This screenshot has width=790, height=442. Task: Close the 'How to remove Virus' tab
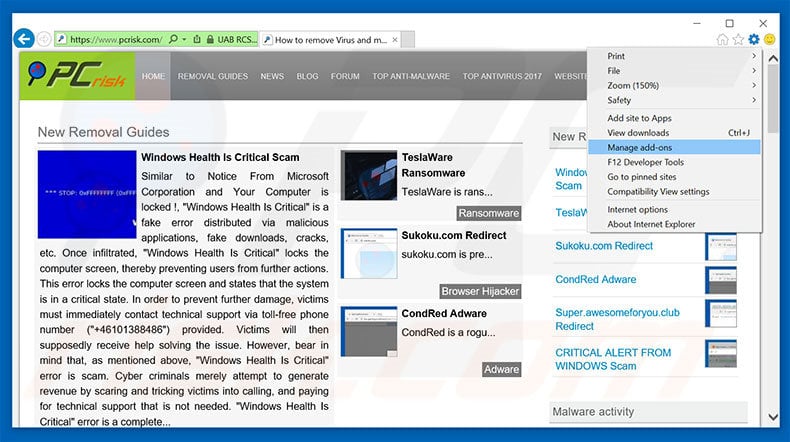click(x=395, y=39)
